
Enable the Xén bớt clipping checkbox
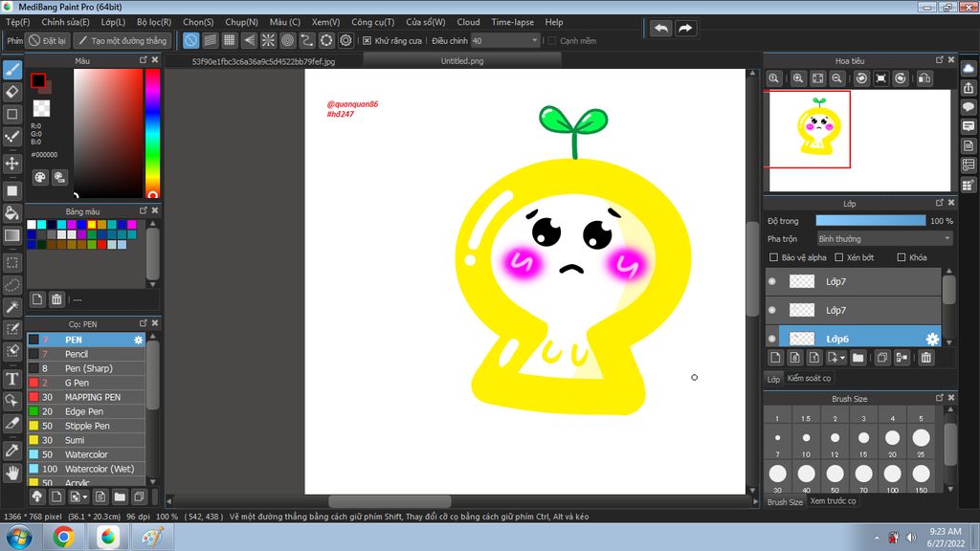point(839,257)
